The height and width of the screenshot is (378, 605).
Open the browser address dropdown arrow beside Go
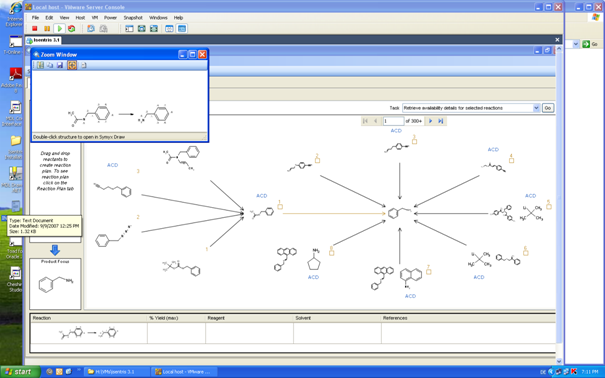click(576, 44)
